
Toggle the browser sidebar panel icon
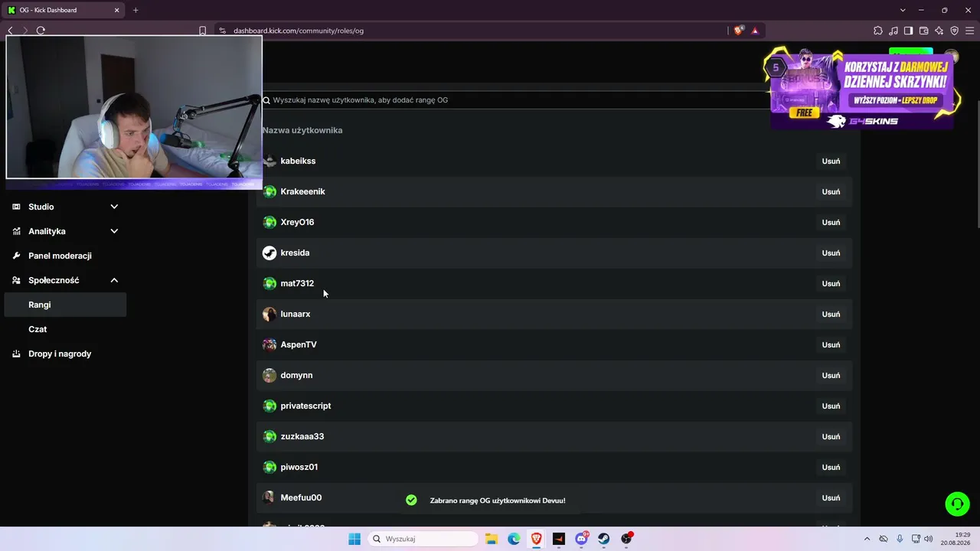pos(908,31)
